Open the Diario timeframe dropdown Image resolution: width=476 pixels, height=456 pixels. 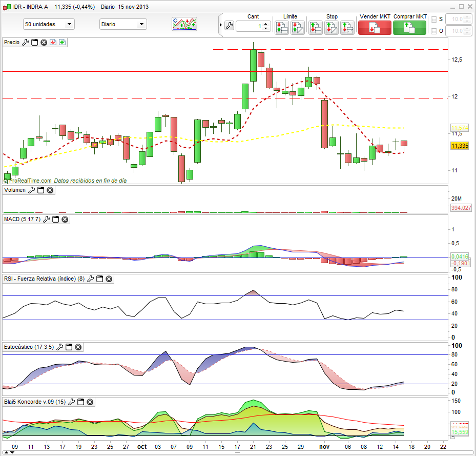click(x=122, y=24)
